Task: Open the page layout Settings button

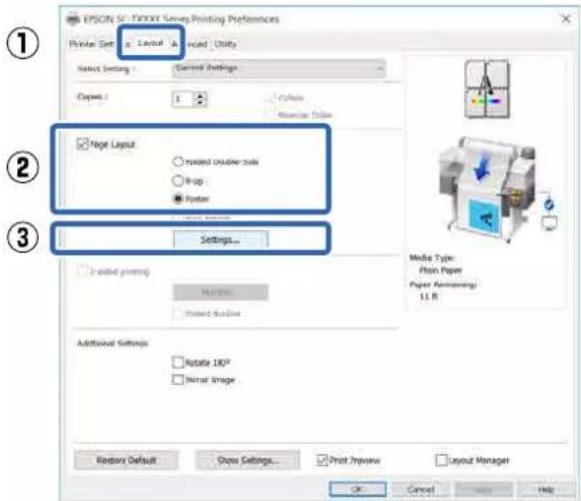Action: pos(220,239)
